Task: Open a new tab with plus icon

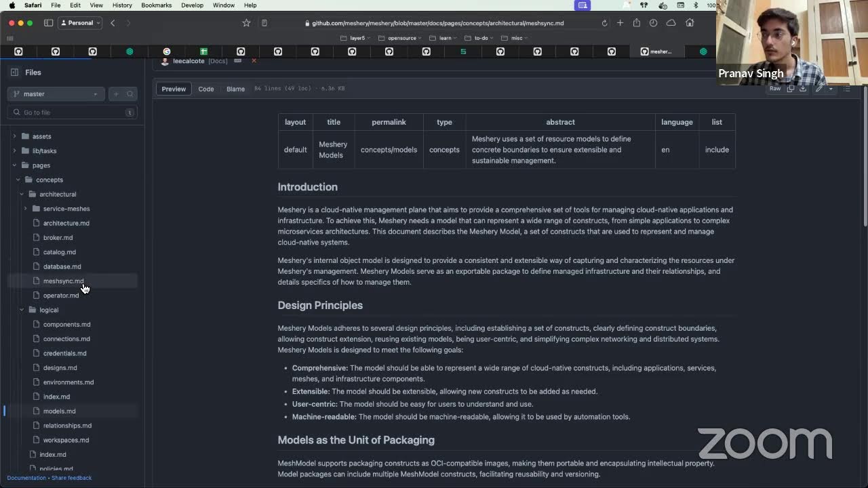Action: click(x=620, y=23)
